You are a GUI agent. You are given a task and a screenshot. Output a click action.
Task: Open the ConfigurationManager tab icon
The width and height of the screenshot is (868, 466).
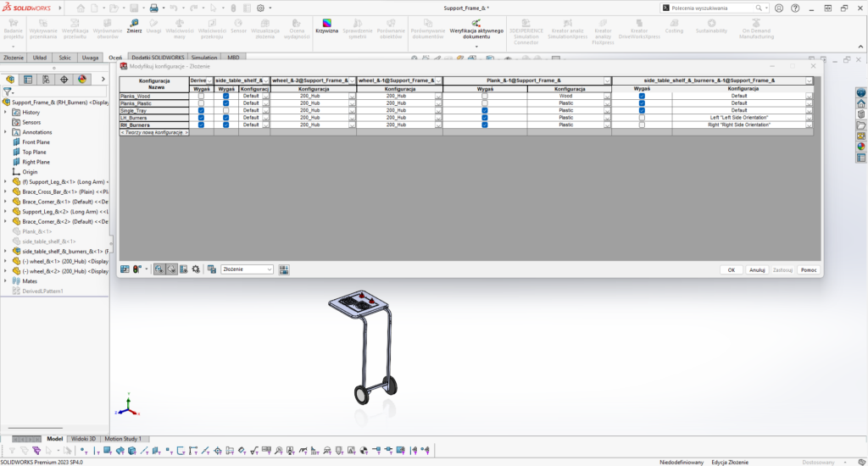tap(46, 80)
